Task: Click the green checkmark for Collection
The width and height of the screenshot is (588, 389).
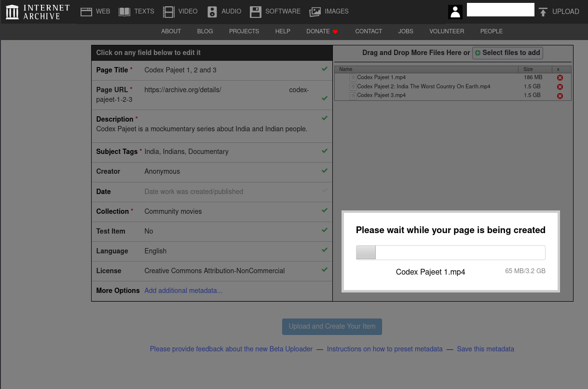Action: click(325, 211)
